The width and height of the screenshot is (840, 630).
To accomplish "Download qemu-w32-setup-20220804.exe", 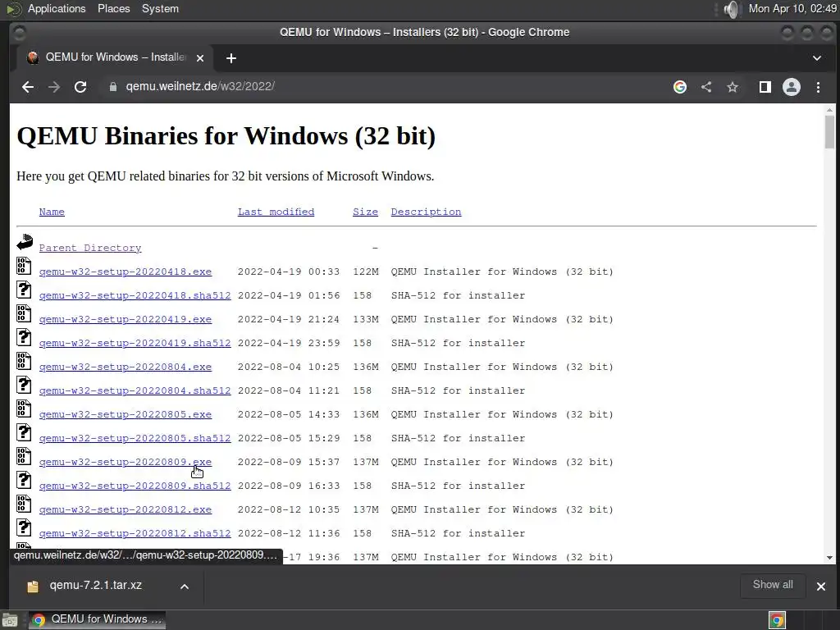I will click(x=126, y=367).
